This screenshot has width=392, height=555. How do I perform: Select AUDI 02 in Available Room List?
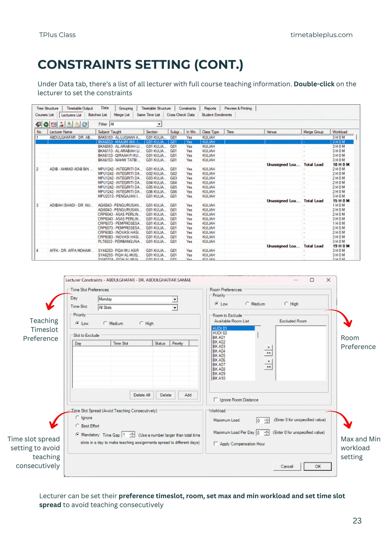(x=233, y=333)
